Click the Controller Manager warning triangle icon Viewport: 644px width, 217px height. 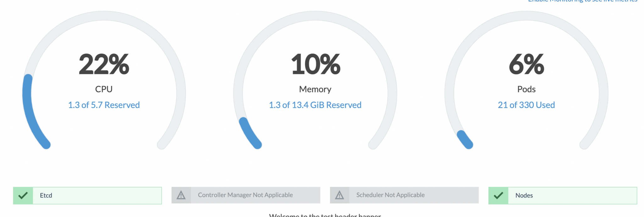click(x=181, y=195)
